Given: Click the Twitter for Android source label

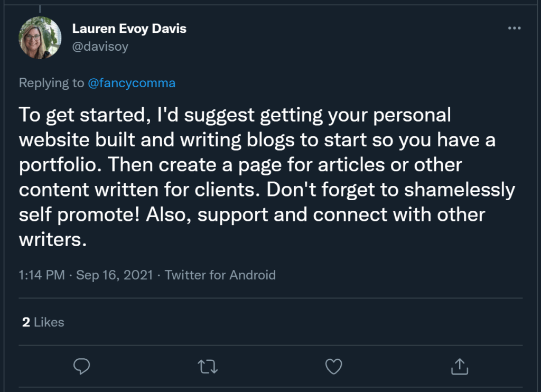Looking at the screenshot, I should click(220, 275).
